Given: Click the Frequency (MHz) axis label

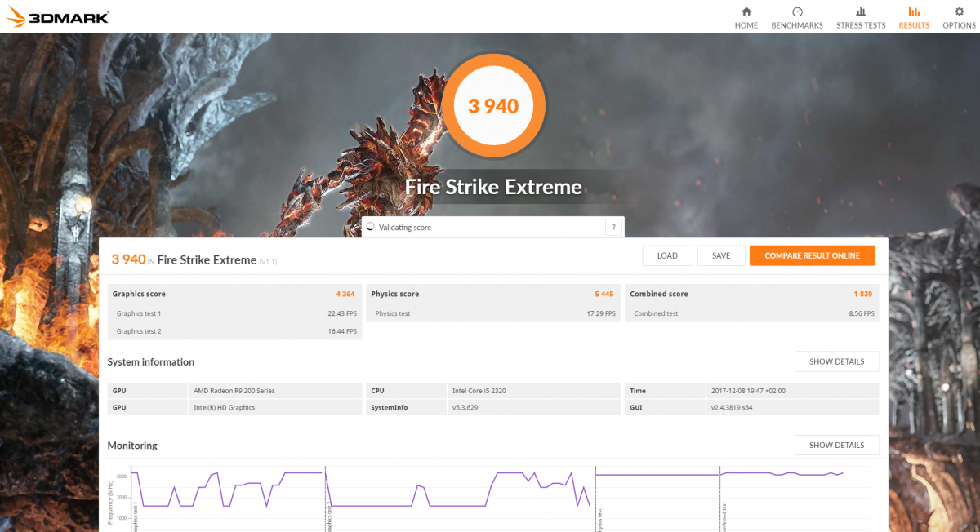Looking at the screenshot, I should 110,501.
